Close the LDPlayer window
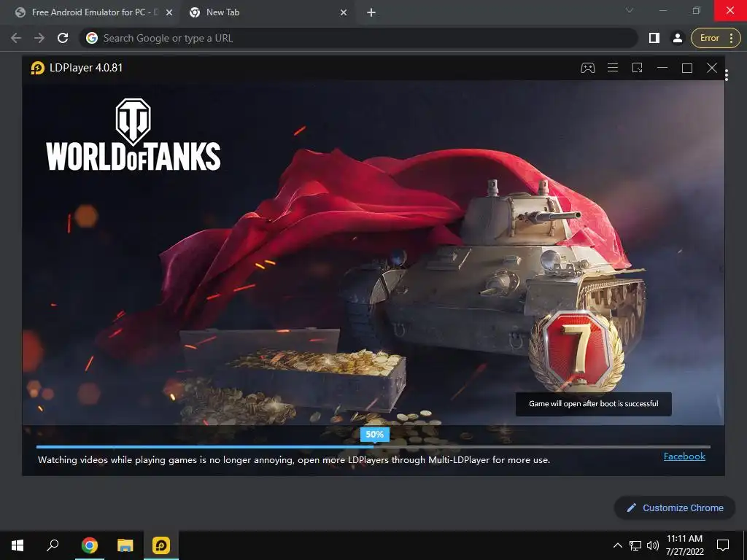This screenshot has height=560, width=747. tap(712, 68)
